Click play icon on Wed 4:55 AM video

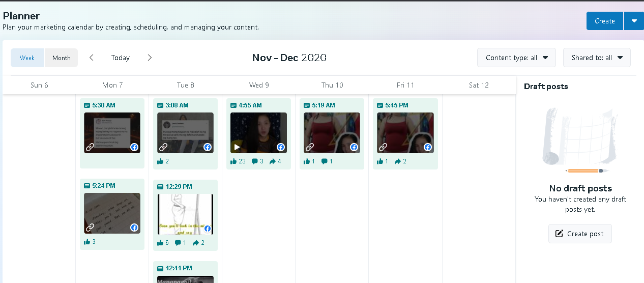[x=236, y=147]
